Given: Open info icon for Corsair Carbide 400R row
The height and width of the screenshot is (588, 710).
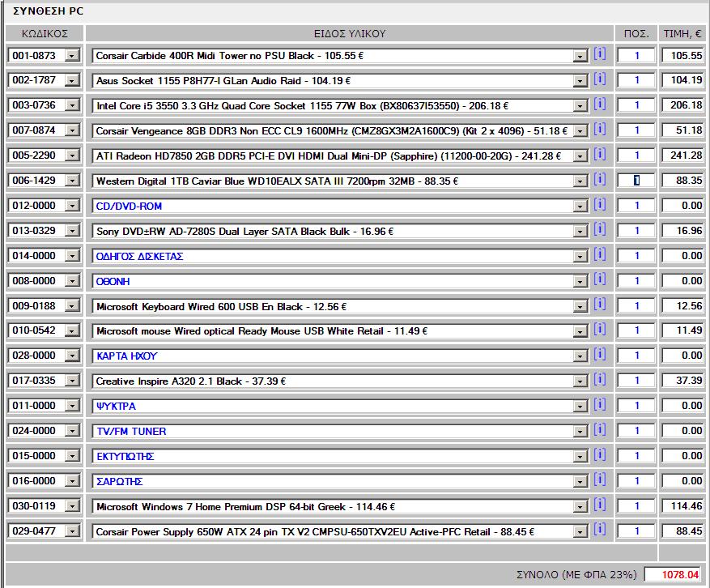Looking at the screenshot, I should [x=600, y=54].
